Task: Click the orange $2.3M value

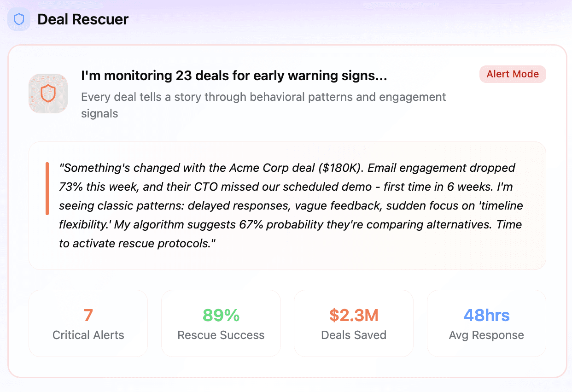Action: (354, 316)
